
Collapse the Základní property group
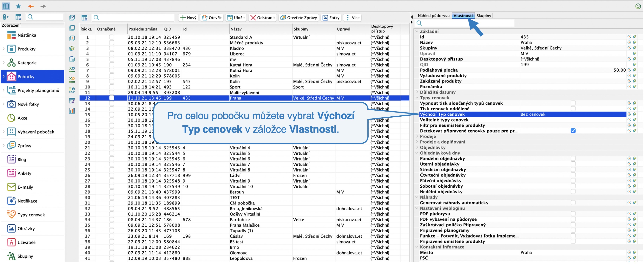(417, 31)
